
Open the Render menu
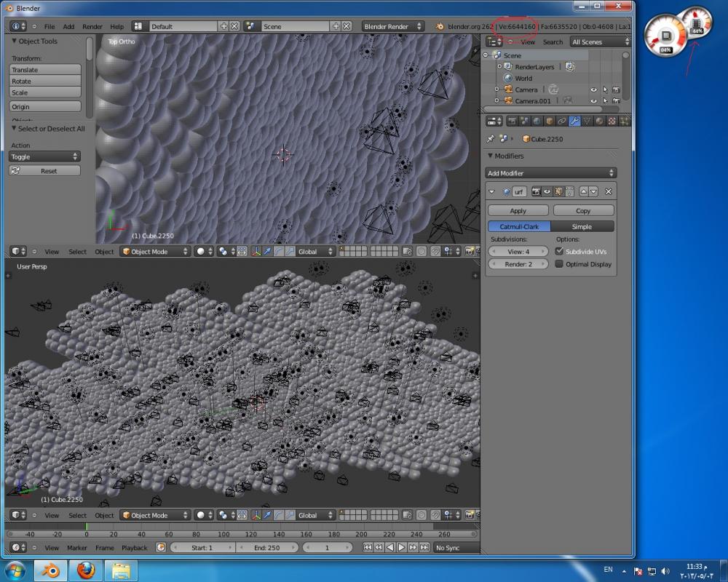[x=92, y=26]
